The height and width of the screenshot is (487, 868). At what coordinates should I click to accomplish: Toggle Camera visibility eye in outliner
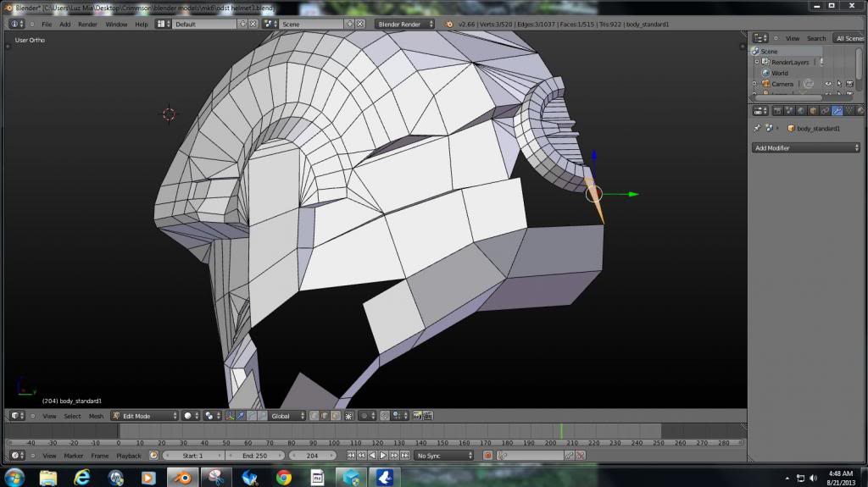[828, 84]
